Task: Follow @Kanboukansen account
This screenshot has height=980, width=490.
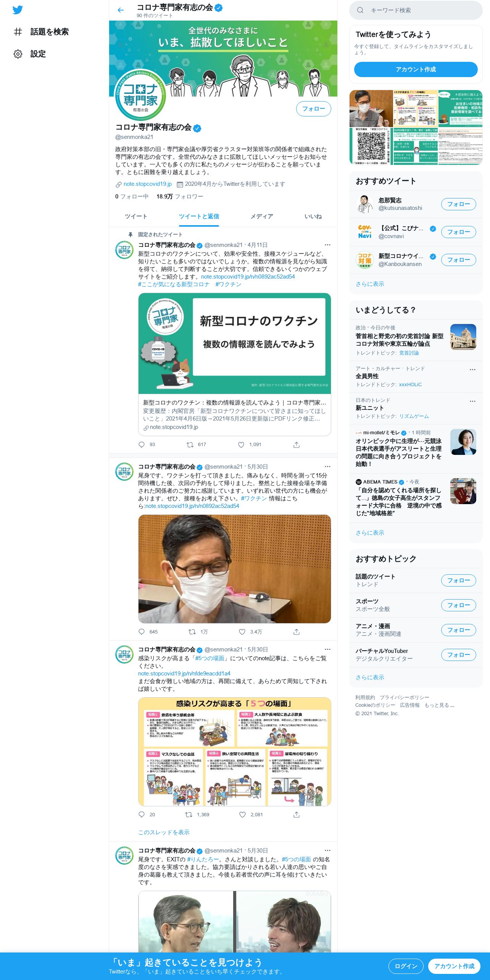Action: pos(458,260)
